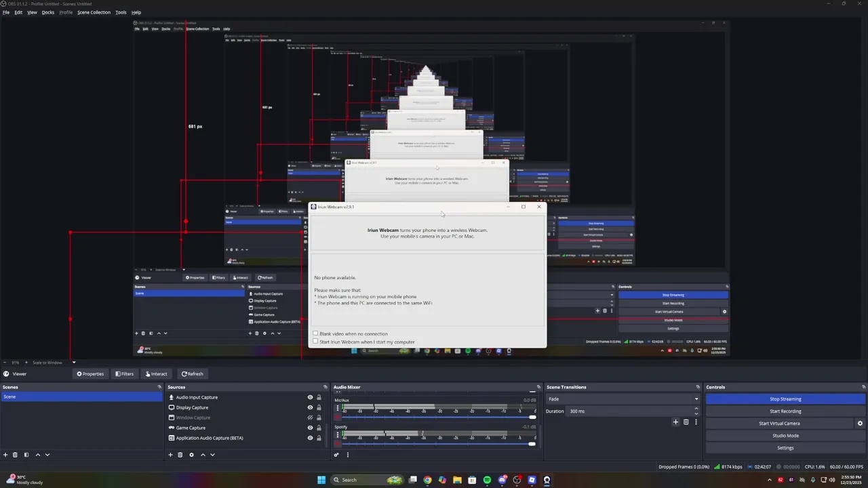Open the View menu
868x488 pixels.
[x=32, y=12]
